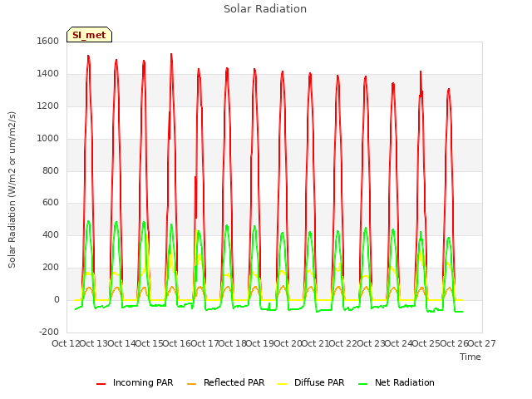Click the 1400 y-axis tick label
Viewport: 532px width, 399px height.
point(48,74)
